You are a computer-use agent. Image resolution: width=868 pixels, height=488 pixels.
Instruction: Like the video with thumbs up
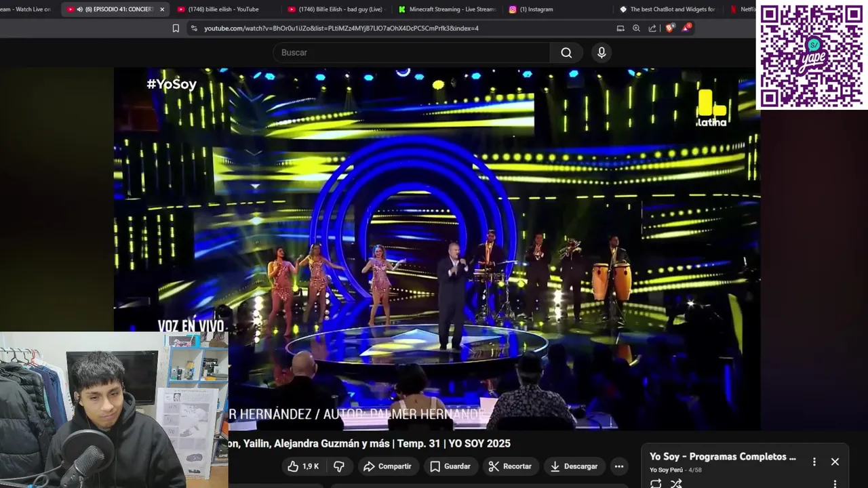tap(302, 466)
